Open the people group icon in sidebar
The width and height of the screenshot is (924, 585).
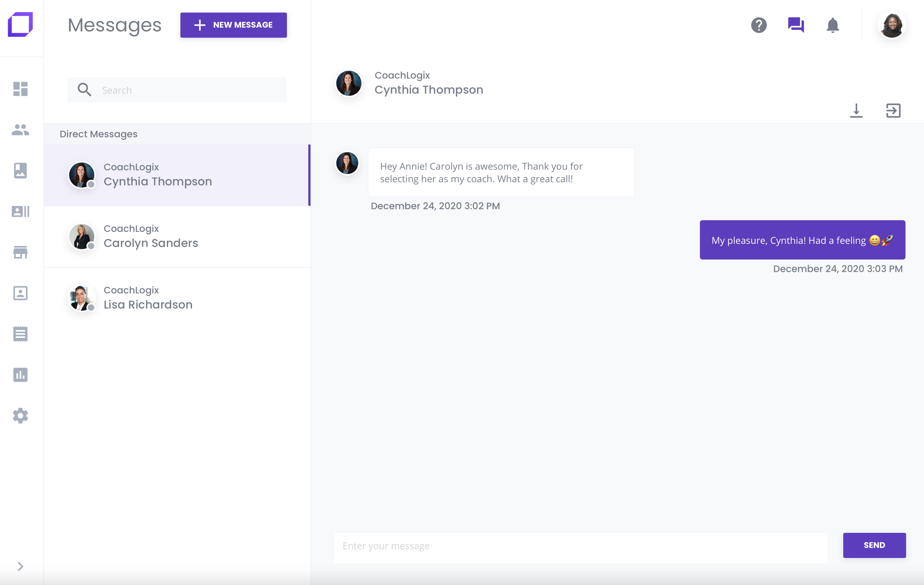click(x=20, y=130)
